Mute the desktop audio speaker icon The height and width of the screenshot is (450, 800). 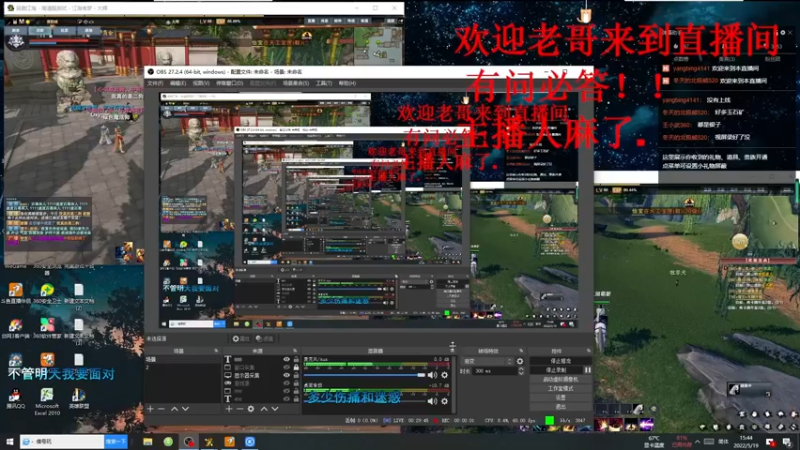click(x=432, y=401)
